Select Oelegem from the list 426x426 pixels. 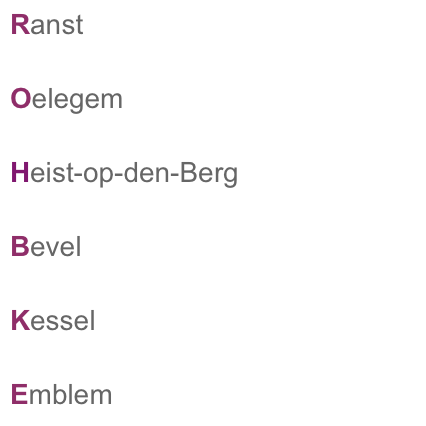pyautogui.click(x=67, y=99)
